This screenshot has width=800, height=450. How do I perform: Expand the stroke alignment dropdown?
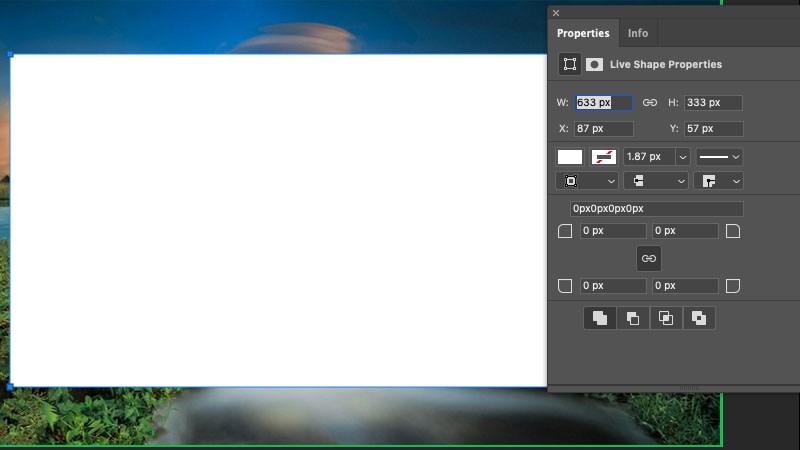pyautogui.click(x=586, y=181)
